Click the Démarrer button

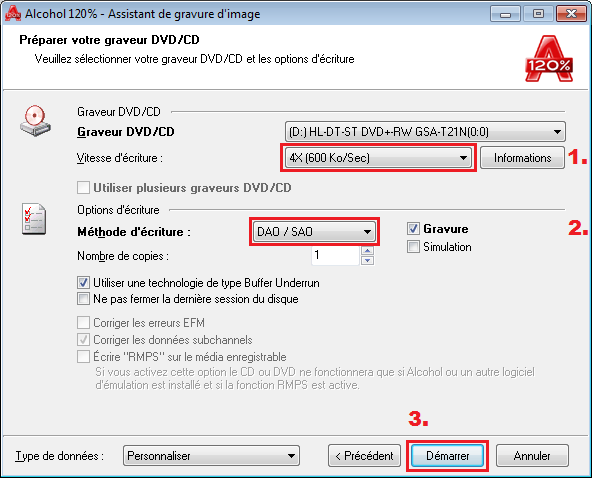tap(447, 455)
